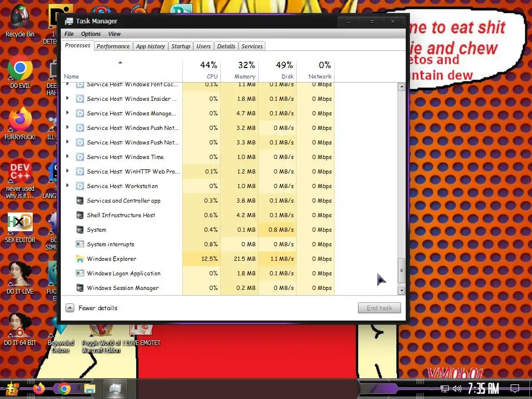Expand Service Host: Windows Insider row
Image resolution: width=532 pixels, height=399 pixels.
click(x=68, y=98)
